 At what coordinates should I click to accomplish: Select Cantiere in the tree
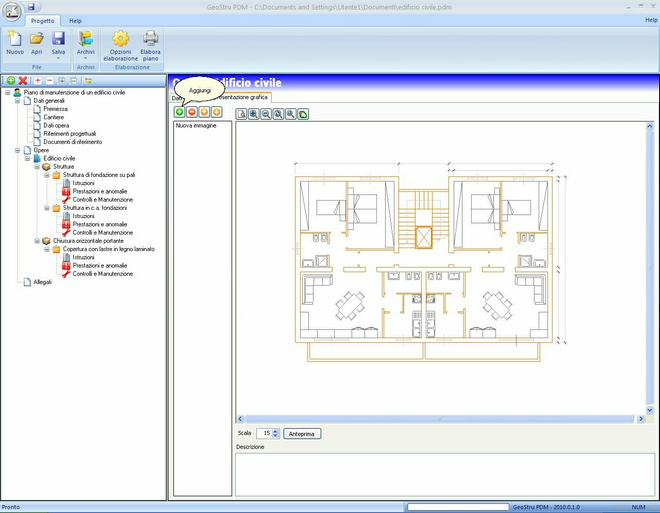pyautogui.click(x=54, y=117)
